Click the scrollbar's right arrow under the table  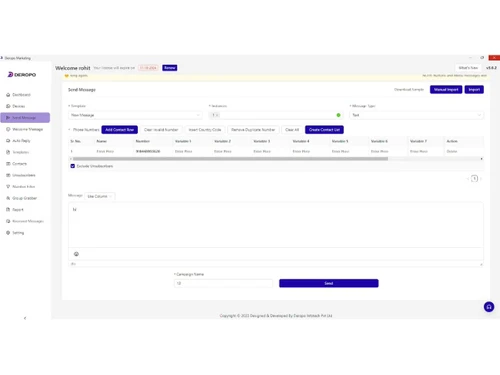click(481, 159)
